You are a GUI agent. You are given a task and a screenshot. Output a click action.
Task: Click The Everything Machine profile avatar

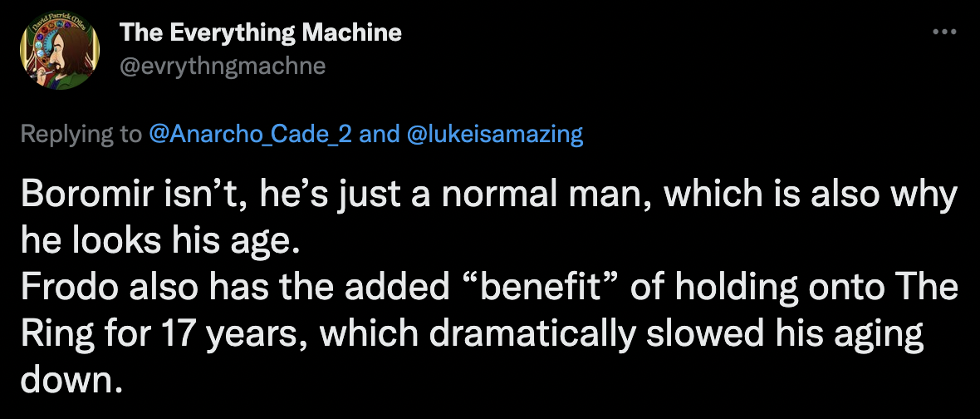coord(60,50)
